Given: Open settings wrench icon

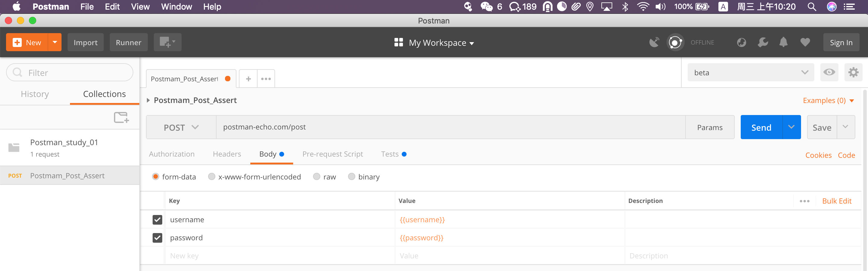Looking at the screenshot, I should [763, 42].
